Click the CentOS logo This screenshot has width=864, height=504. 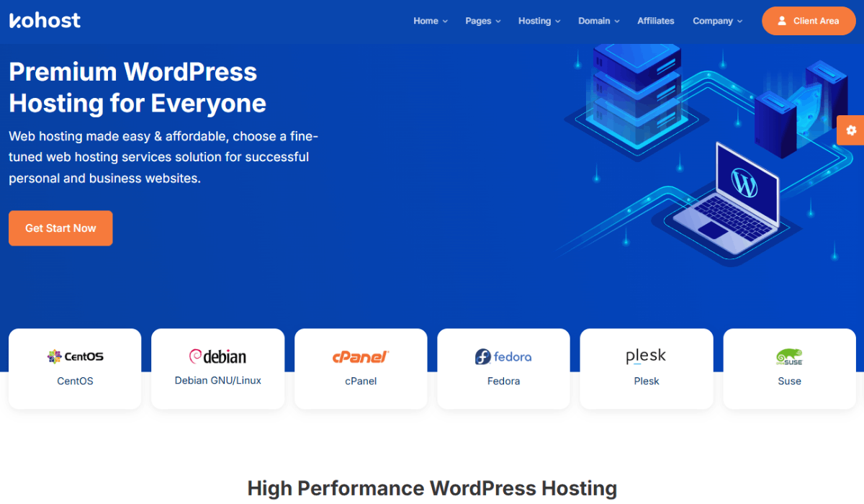coord(75,356)
